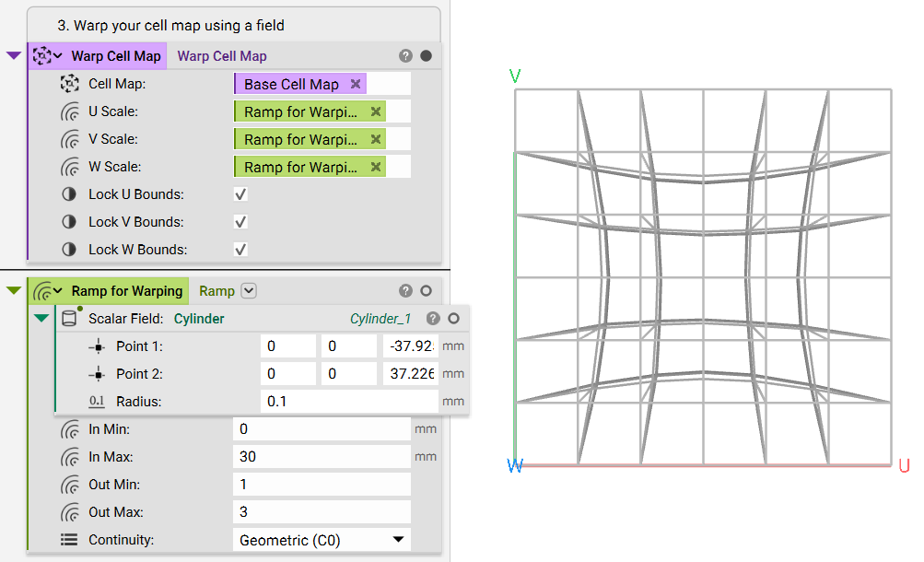
Task: Click the U Scale field icon
Action: point(69,111)
